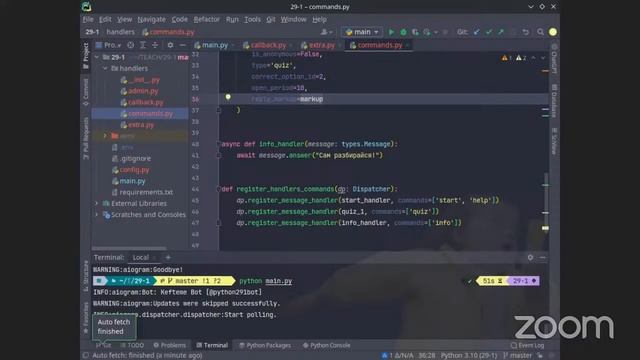Click the Git commit checkmark icon
This screenshot has width=640, height=360.
tap(489, 32)
